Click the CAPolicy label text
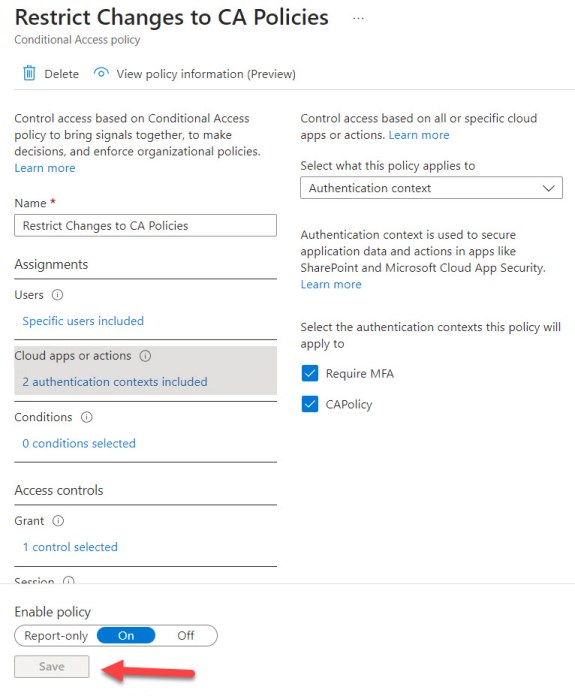The image size is (575, 696). (349, 404)
